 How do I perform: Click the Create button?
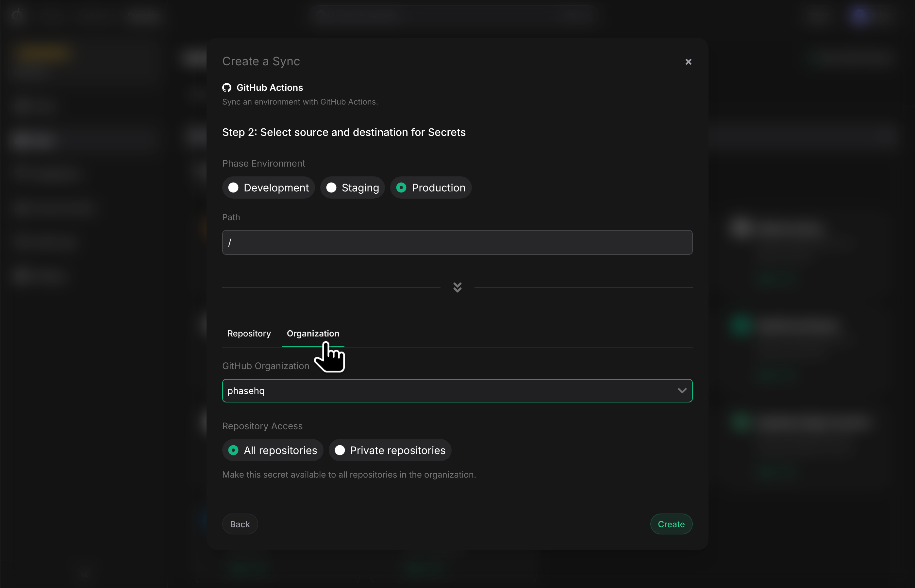(671, 524)
